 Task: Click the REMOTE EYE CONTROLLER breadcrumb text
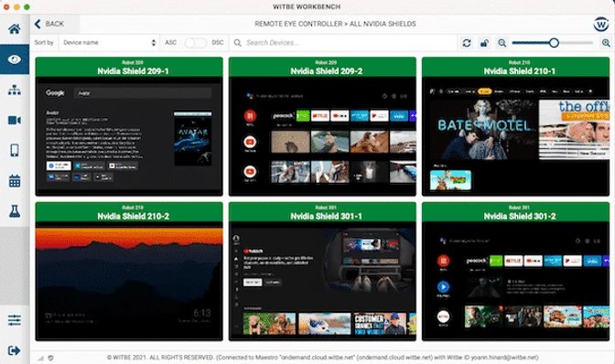point(298,24)
